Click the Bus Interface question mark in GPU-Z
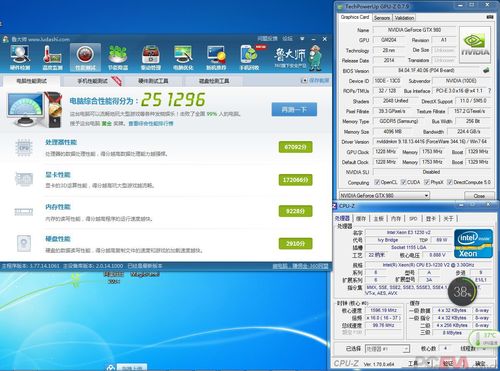 point(489,91)
